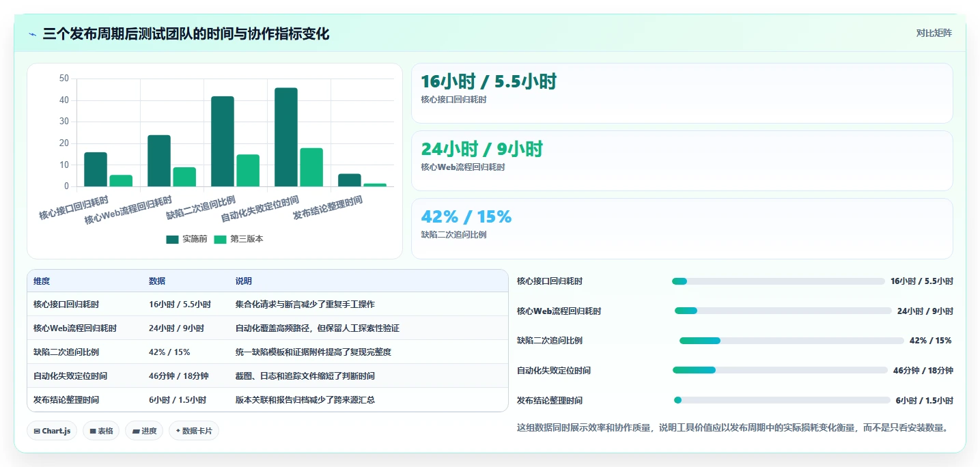
Task: Click the 24小时 / 9小时 data card
Action: coord(682,160)
